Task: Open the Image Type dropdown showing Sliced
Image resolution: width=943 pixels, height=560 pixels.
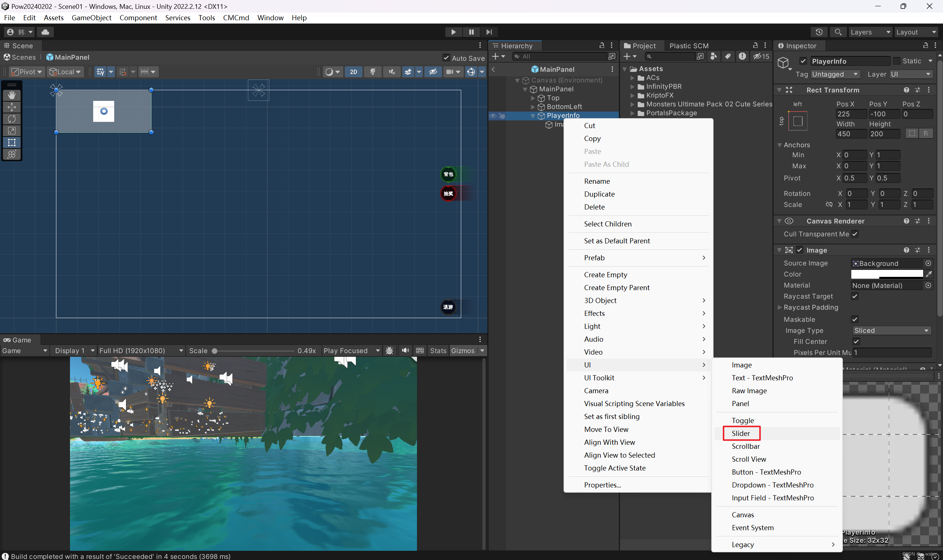Action: [891, 330]
